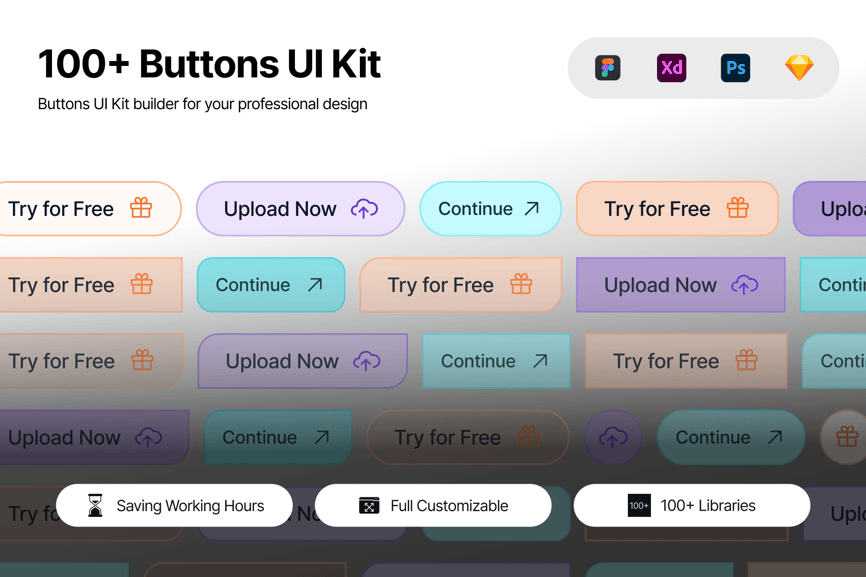Click the 100+ Buttons UI Kit heading
866x577 pixels.
click(209, 64)
